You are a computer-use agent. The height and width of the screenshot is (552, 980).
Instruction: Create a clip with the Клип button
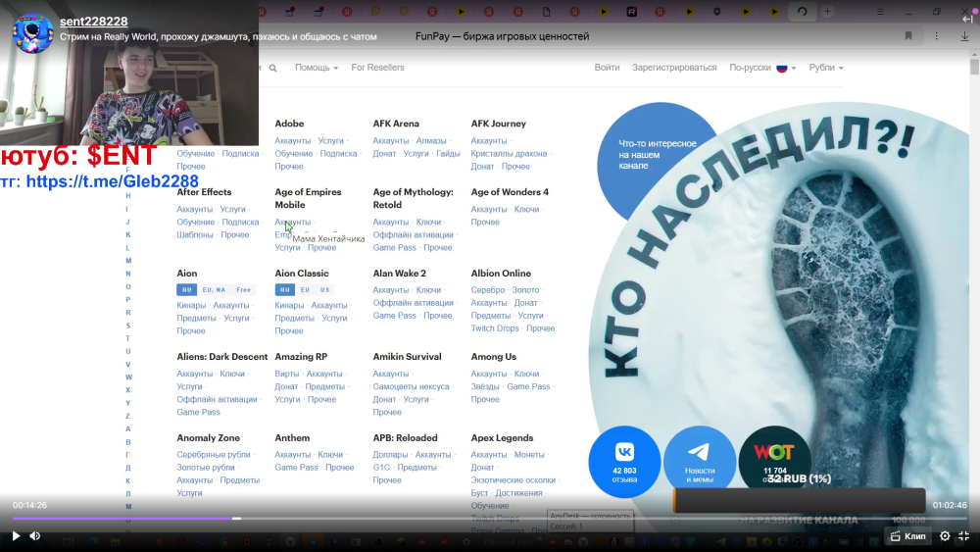[908, 536]
